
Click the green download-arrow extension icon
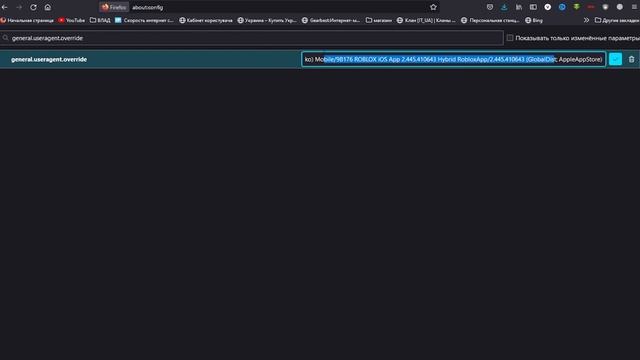(x=576, y=7)
